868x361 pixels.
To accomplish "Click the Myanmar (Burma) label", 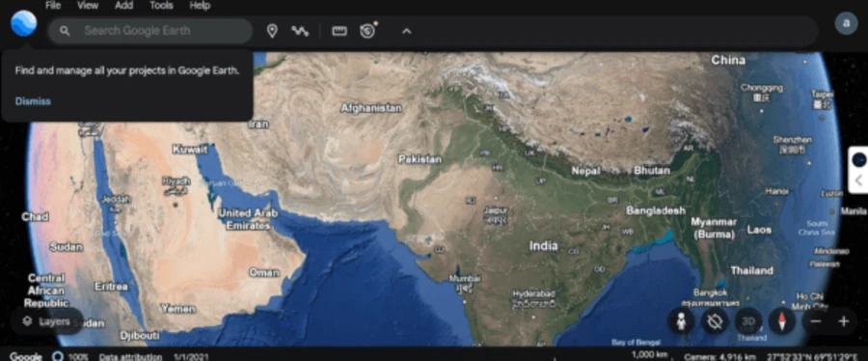I will pyautogui.click(x=714, y=228).
